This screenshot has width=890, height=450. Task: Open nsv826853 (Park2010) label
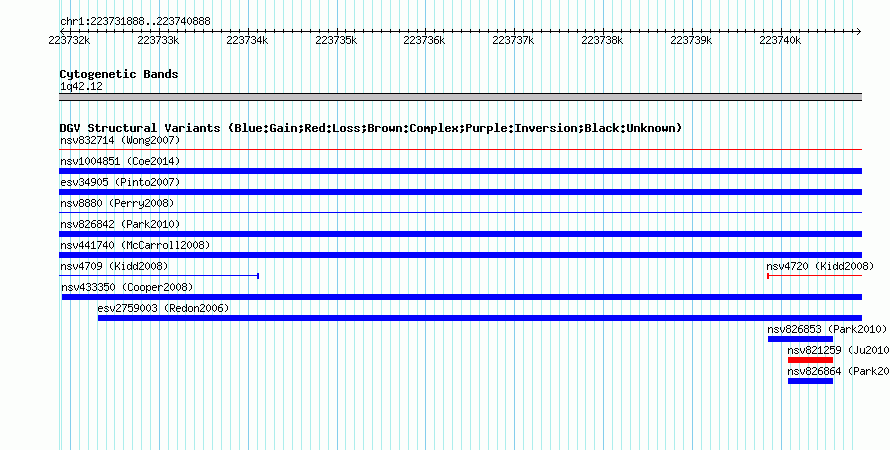click(827, 329)
